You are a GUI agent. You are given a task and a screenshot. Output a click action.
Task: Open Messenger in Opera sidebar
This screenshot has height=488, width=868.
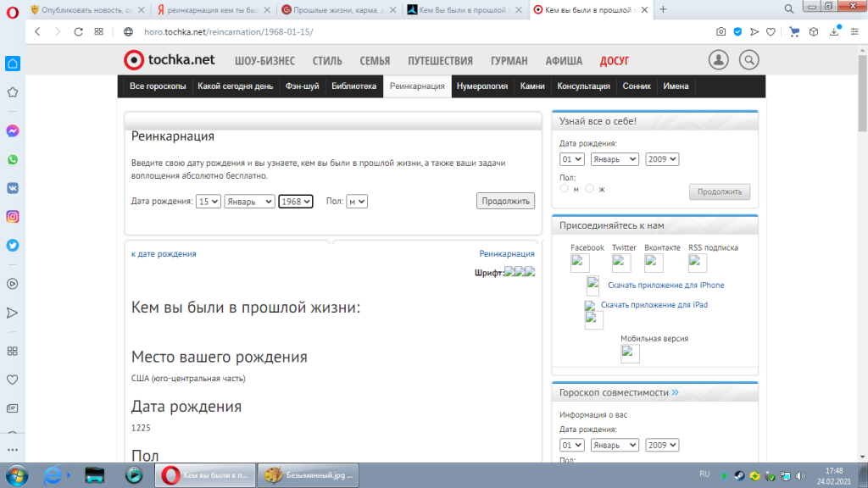(13, 131)
